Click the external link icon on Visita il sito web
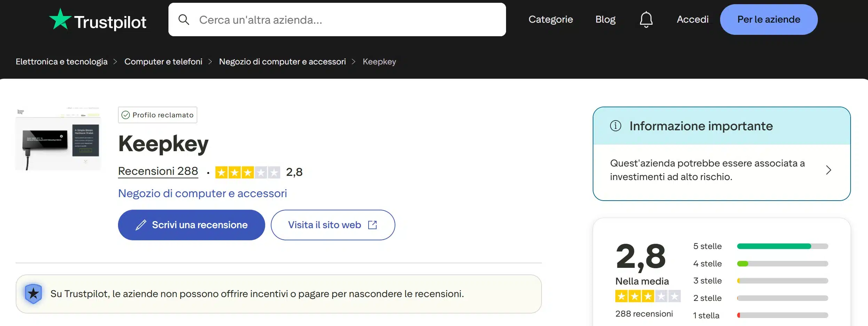The width and height of the screenshot is (868, 326). (x=373, y=225)
